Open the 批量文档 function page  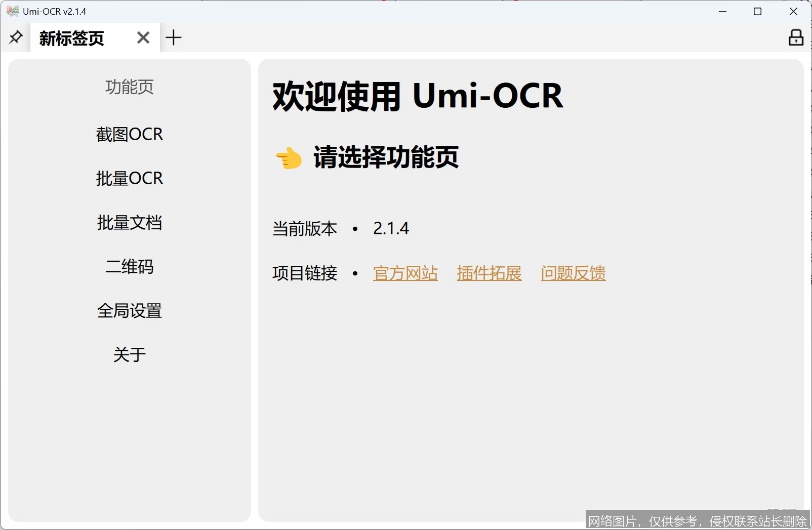point(130,222)
